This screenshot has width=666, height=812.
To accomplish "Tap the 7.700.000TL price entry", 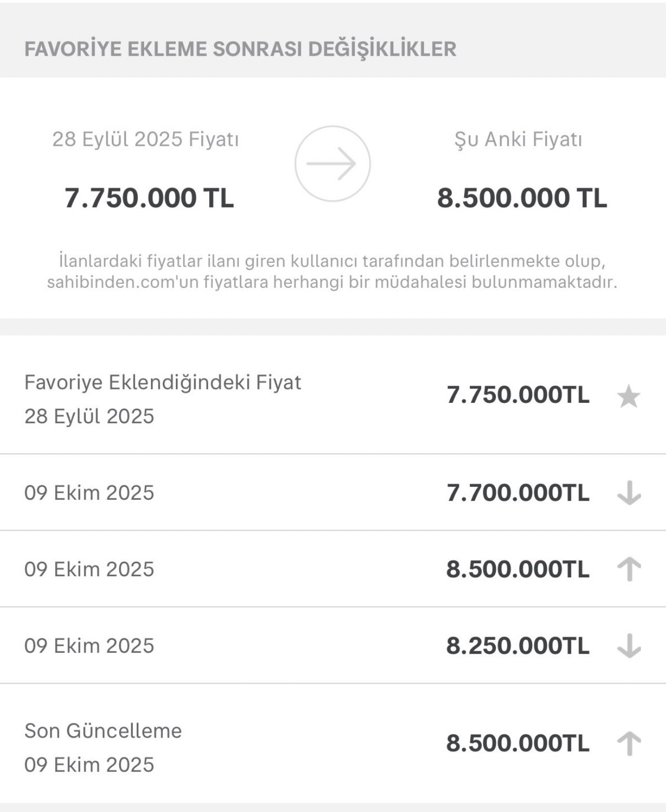I will [518, 493].
